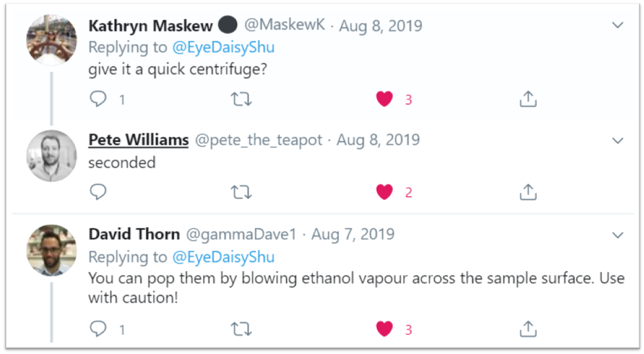
Task: Reply to David Thorn's tweet
Action: click(x=98, y=329)
